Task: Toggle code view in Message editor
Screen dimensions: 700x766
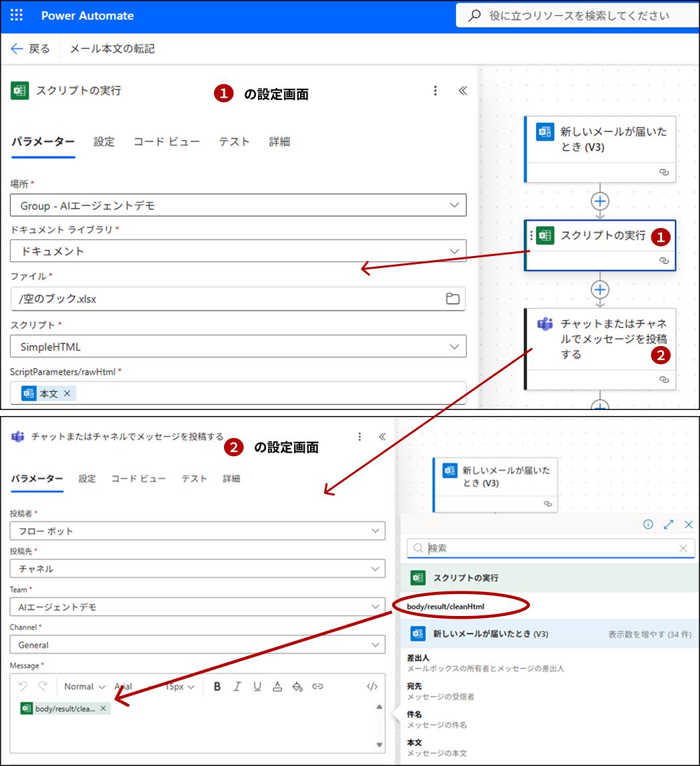Action: (372, 687)
